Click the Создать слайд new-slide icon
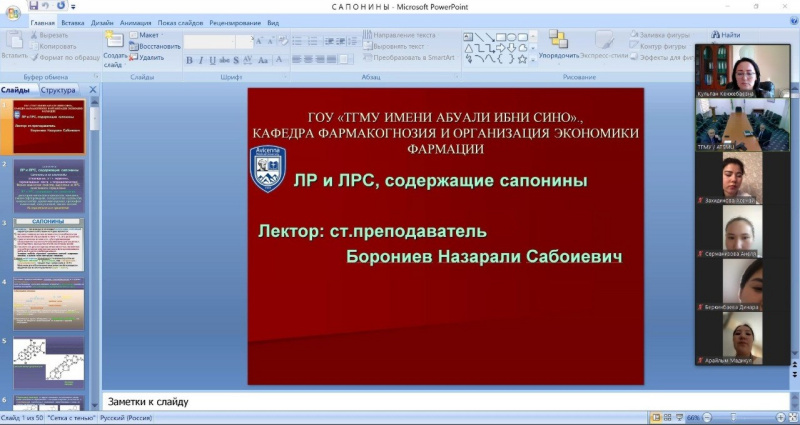The height and width of the screenshot is (425, 800). pyautogui.click(x=115, y=40)
